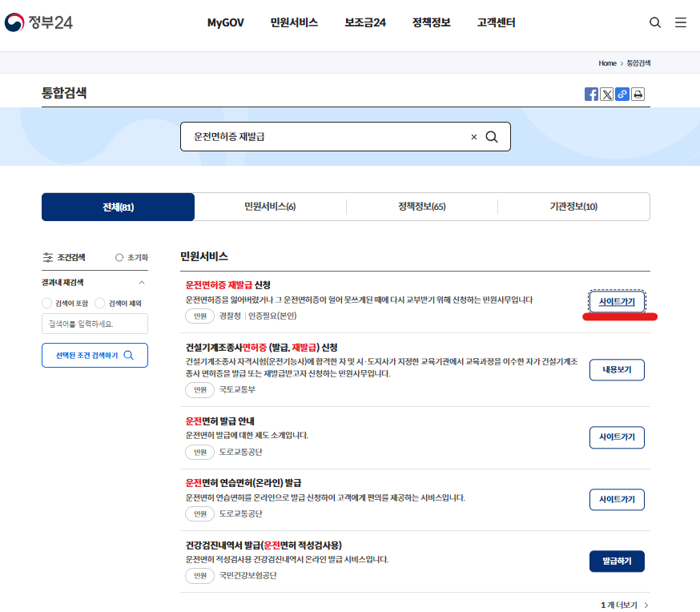
Task: Share the page on X
Action: (606, 94)
